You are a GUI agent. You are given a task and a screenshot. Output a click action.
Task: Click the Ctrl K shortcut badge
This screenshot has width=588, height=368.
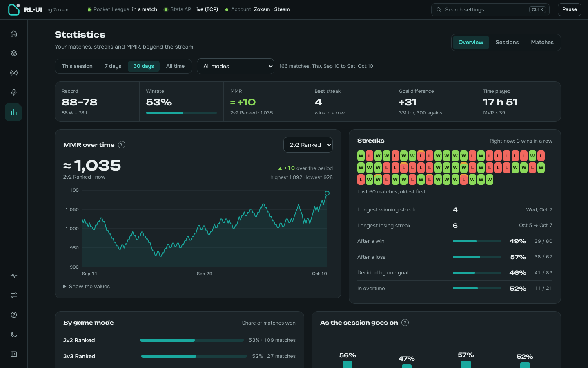click(538, 10)
